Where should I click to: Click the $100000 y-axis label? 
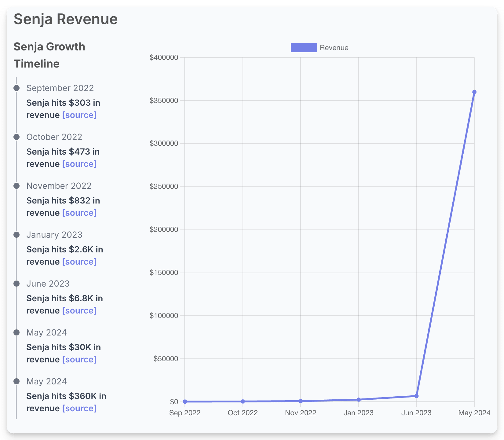point(164,316)
